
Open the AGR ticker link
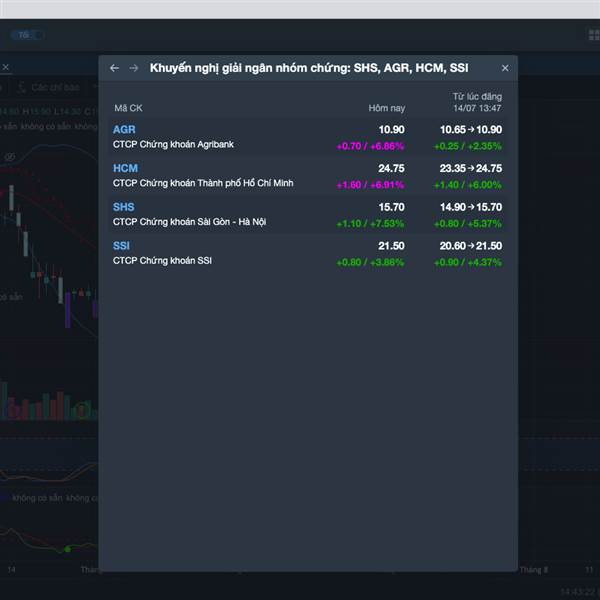(x=124, y=130)
